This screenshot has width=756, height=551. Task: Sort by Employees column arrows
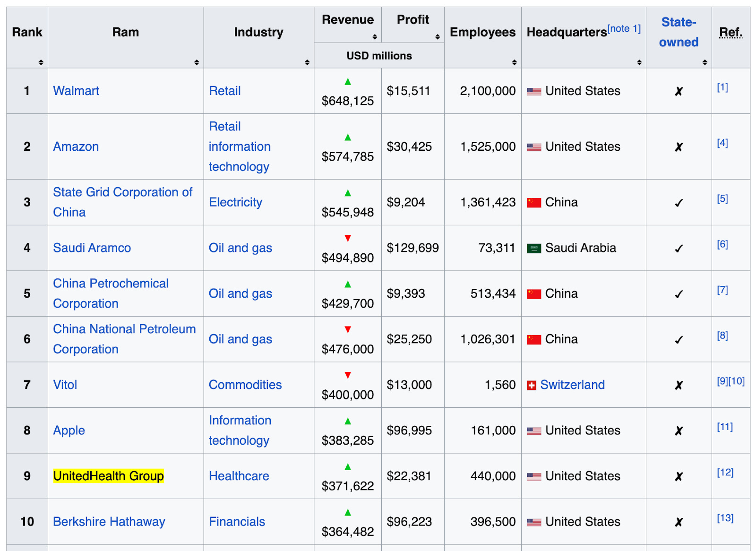tap(515, 62)
